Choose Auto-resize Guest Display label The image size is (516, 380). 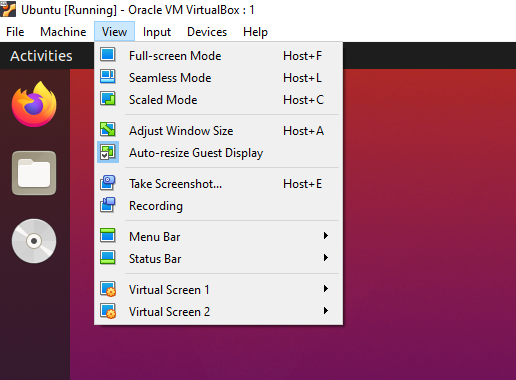click(196, 153)
